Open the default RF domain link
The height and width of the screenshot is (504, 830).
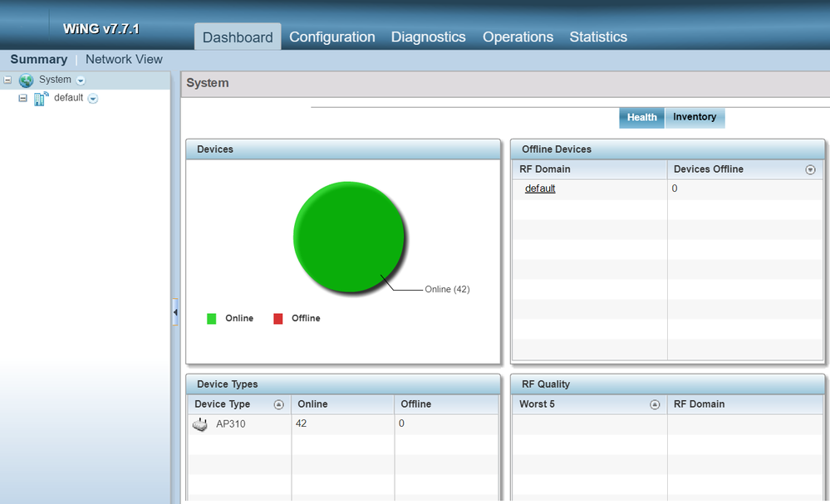pos(540,189)
